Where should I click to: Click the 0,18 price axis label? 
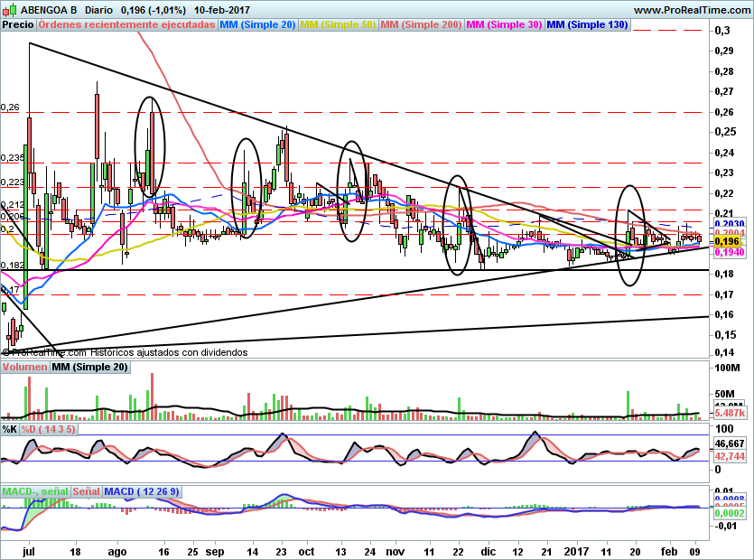tap(724, 274)
